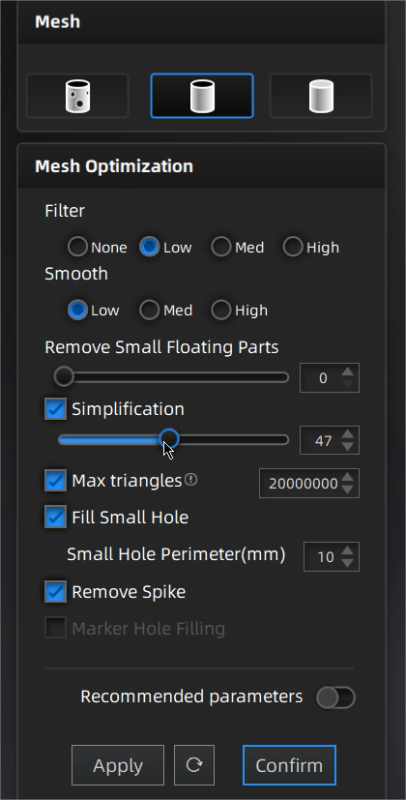
Task: Decrease Small Hole Perimeter with down arrow
Action: [347, 563]
